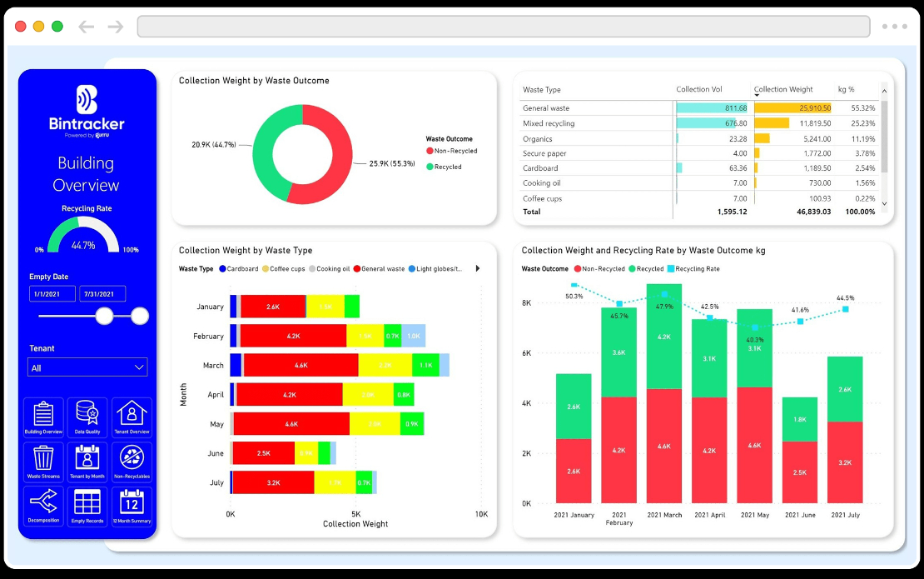
Task: Click the 20.9K (44.7%) donut label
Action: click(x=213, y=144)
